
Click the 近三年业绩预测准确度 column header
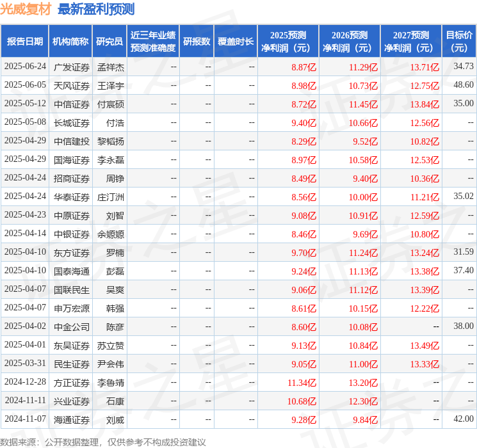click(152, 42)
